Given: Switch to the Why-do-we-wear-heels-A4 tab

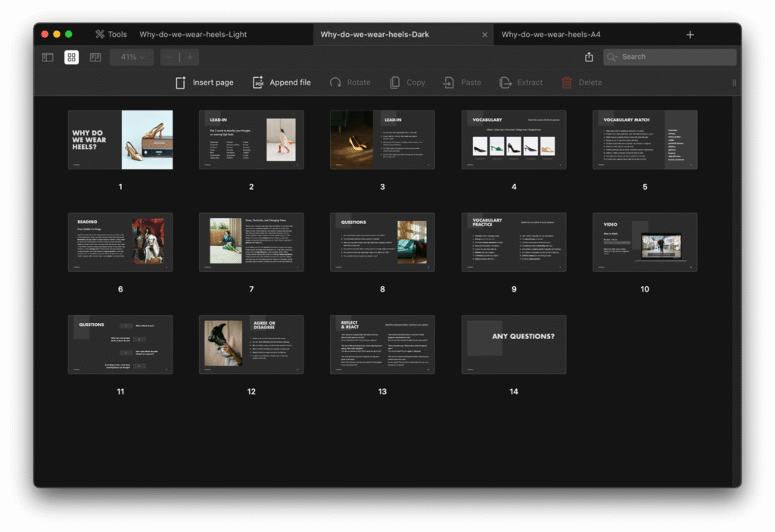Looking at the screenshot, I should click(x=550, y=34).
